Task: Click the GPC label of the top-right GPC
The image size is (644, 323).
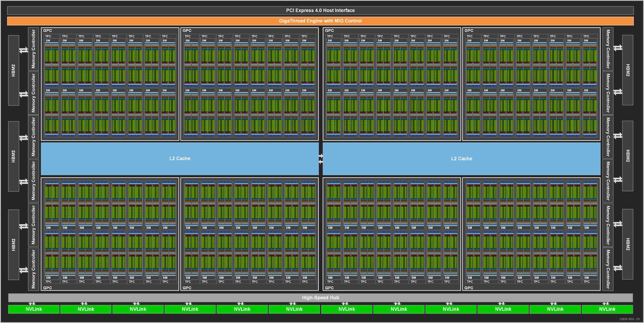Action: tap(469, 30)
